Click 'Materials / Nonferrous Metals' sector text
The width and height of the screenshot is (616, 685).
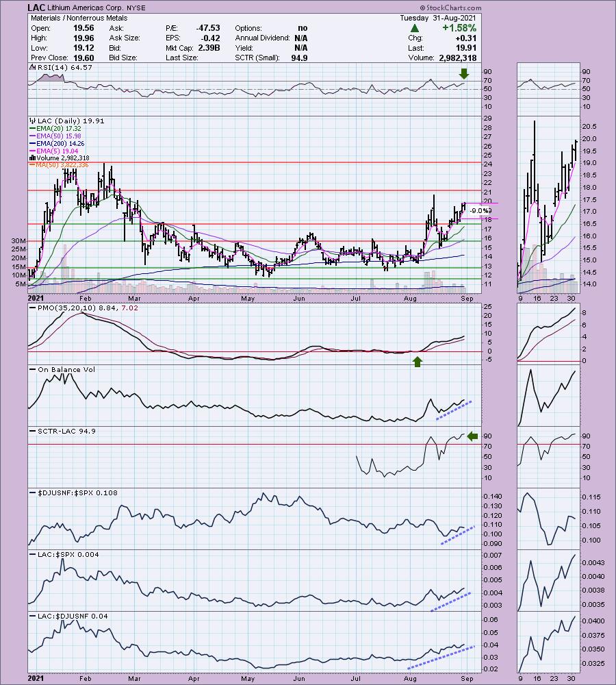coord(79,18)
